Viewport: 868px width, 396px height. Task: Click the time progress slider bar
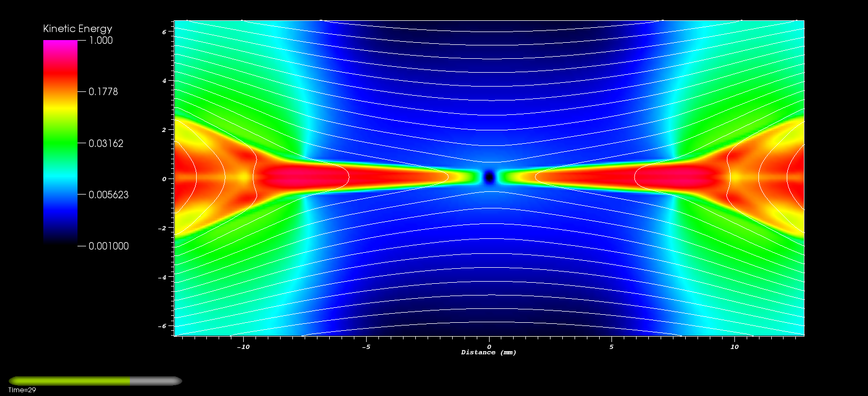pyautogui.click(x=95, y=381)
